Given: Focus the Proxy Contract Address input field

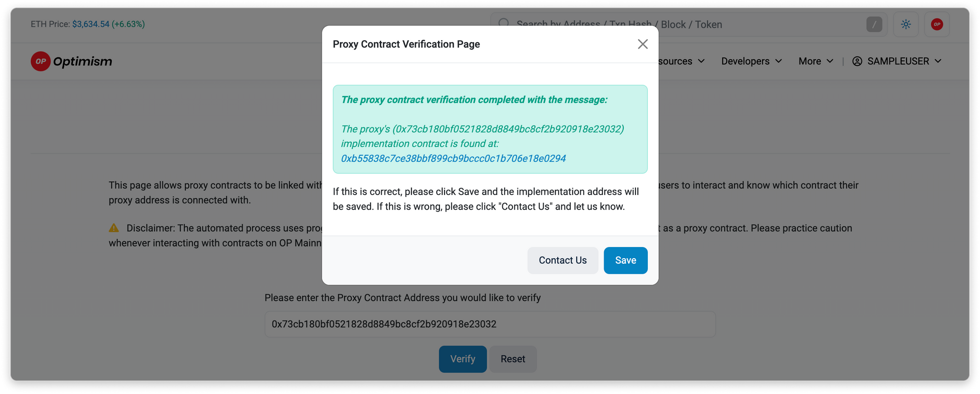Looking at the screenshot, I should point(490,324).
